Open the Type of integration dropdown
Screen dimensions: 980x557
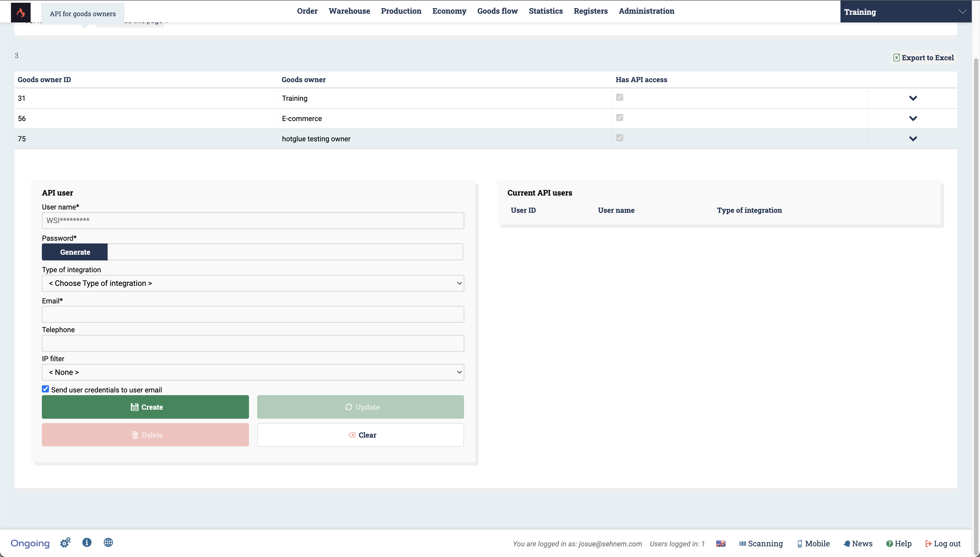253,283
